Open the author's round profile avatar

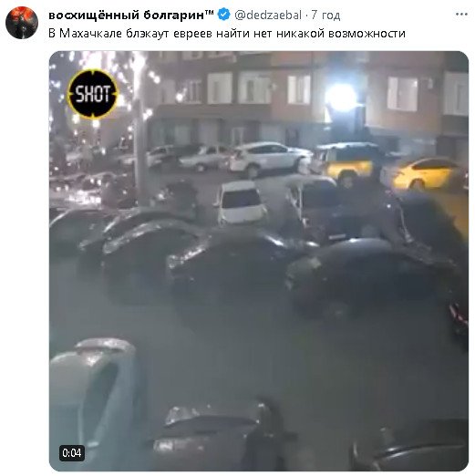(22, 23)
